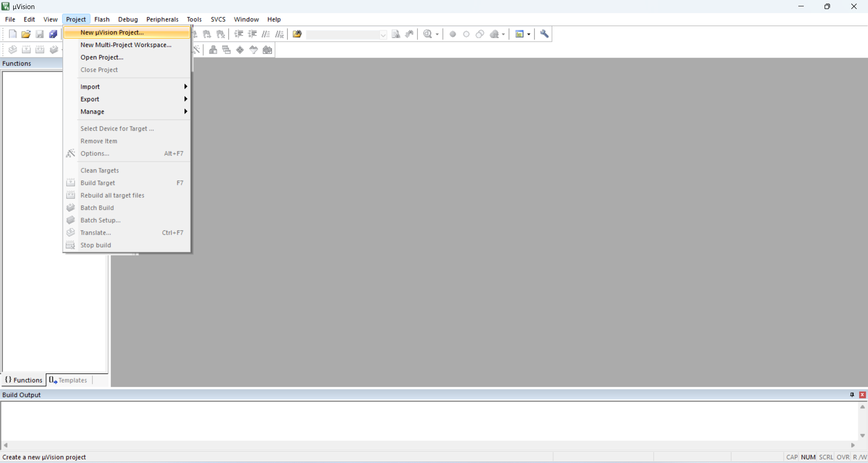Click the Manage Project Items icon
Screen dimensions: 868x463
(x=213, y=50)
